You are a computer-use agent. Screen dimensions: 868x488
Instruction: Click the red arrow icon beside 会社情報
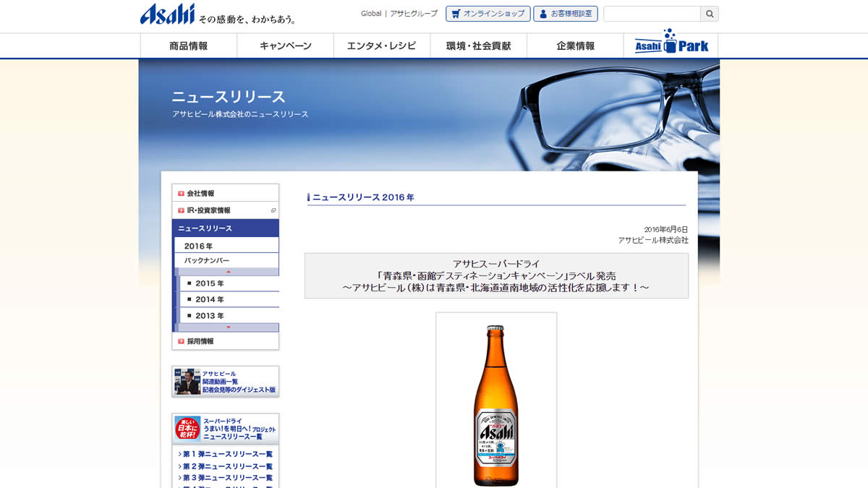[181, 193]
